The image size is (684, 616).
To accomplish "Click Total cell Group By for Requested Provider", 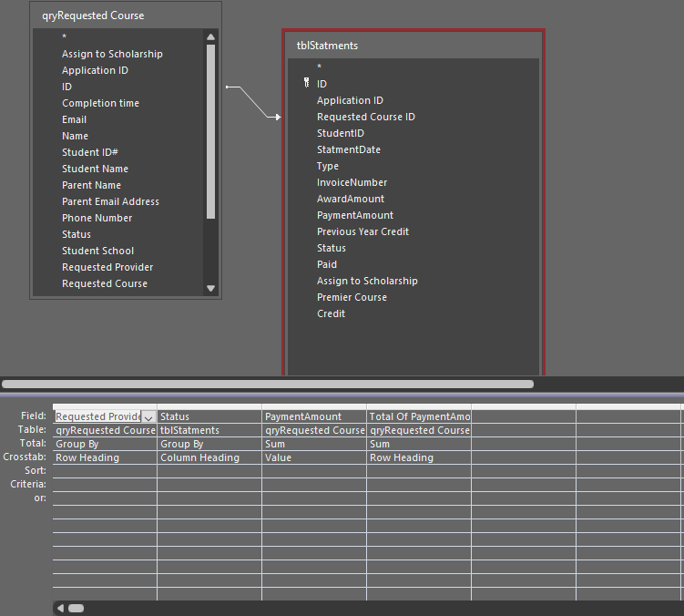I will tap(105, 444).
